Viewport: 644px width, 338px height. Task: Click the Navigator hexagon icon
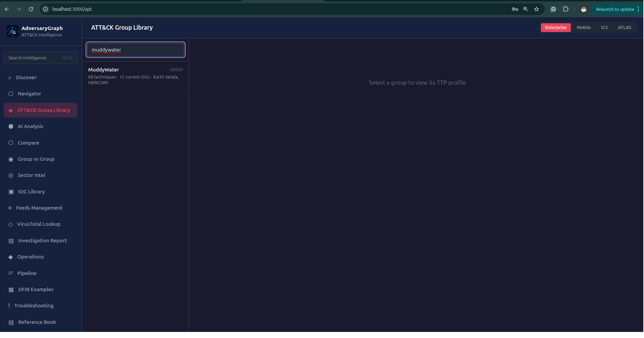click(11, 94)
